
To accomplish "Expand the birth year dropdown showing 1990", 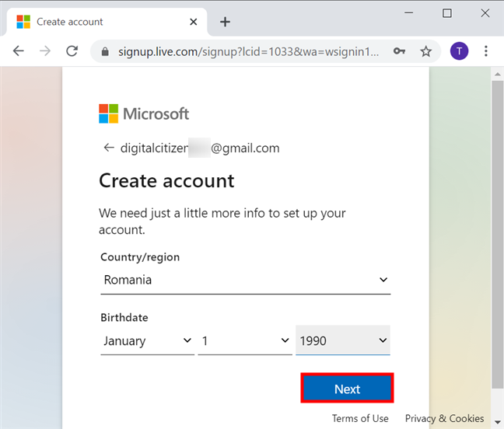I will coord(342,340).
